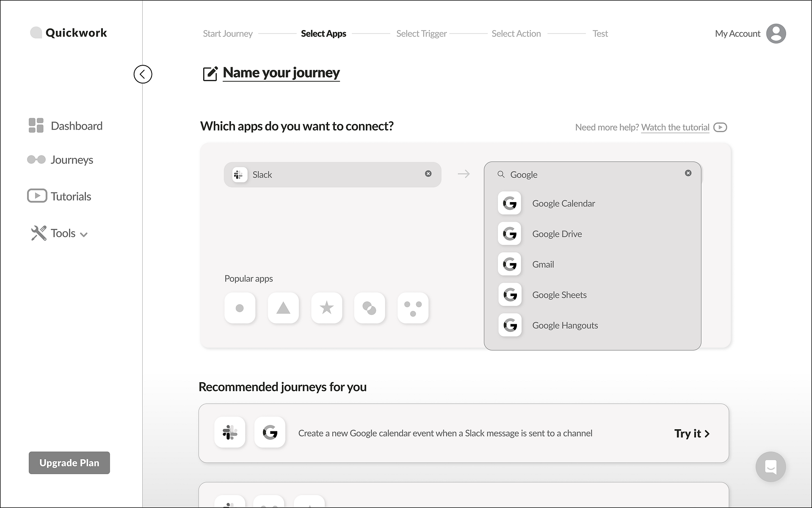Click the Google Sheets G icon
The image size is (812, 508).
[x=510, y=294]
